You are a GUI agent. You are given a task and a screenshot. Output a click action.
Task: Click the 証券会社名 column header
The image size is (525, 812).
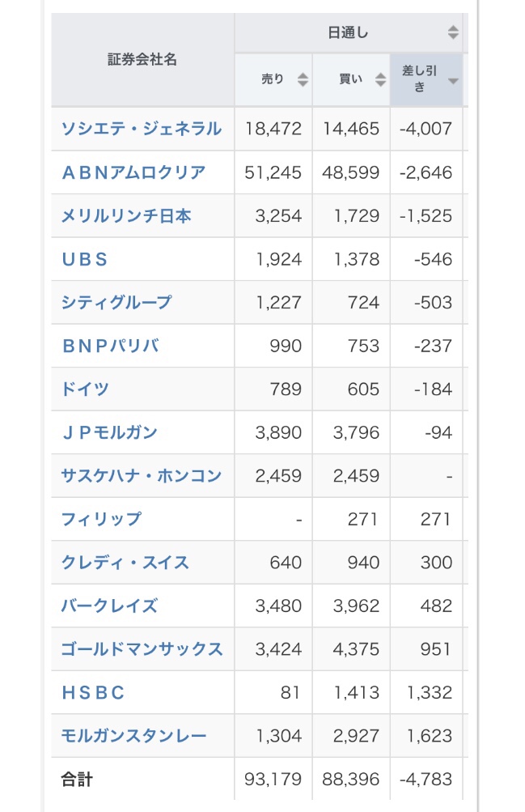pyautogui.click(x=142, y=60)
